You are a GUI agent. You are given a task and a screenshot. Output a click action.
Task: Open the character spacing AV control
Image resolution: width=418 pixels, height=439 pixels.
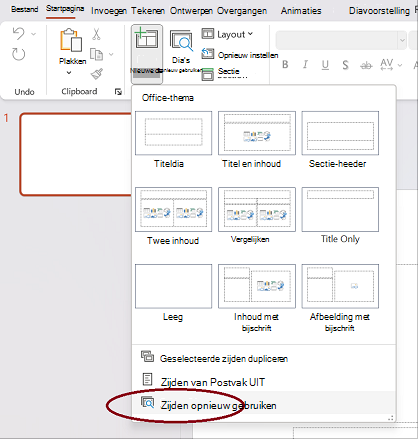(x=391, y=65)
